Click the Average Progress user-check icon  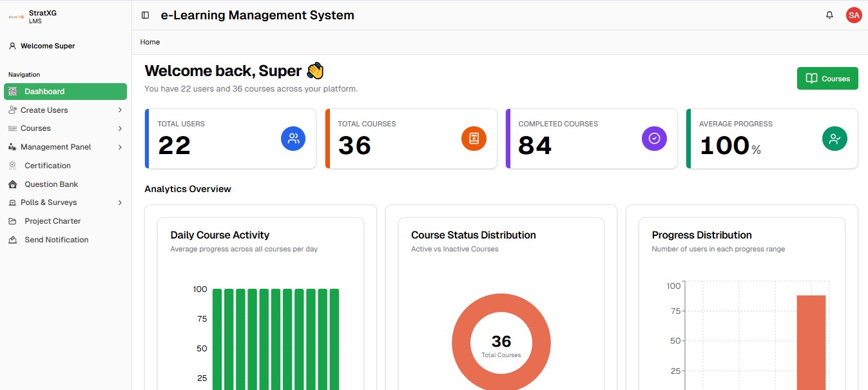coord(834,139)
